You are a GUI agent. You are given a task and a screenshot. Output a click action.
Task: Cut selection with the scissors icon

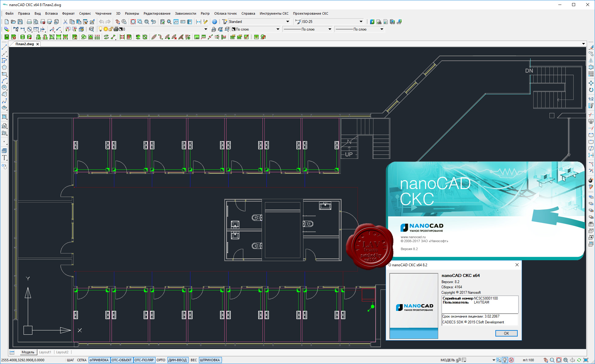pyautogui.click(x=65, y=22)
